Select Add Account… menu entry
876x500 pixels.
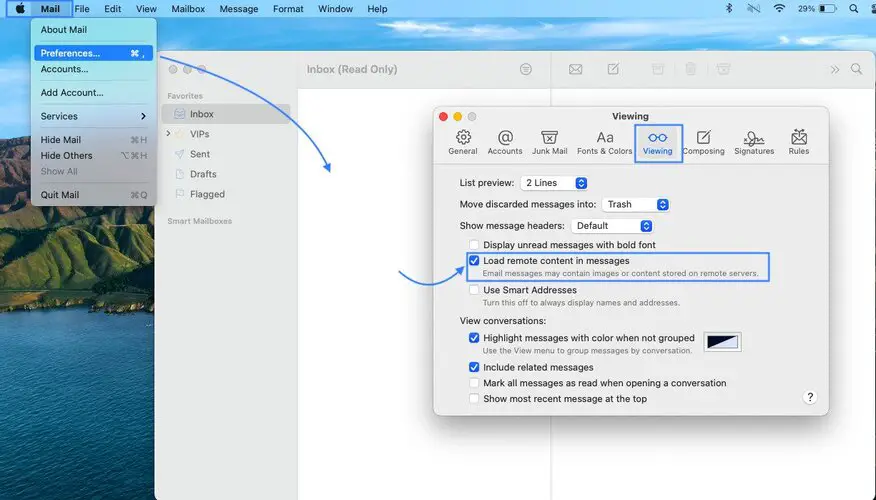click(72, 93)
